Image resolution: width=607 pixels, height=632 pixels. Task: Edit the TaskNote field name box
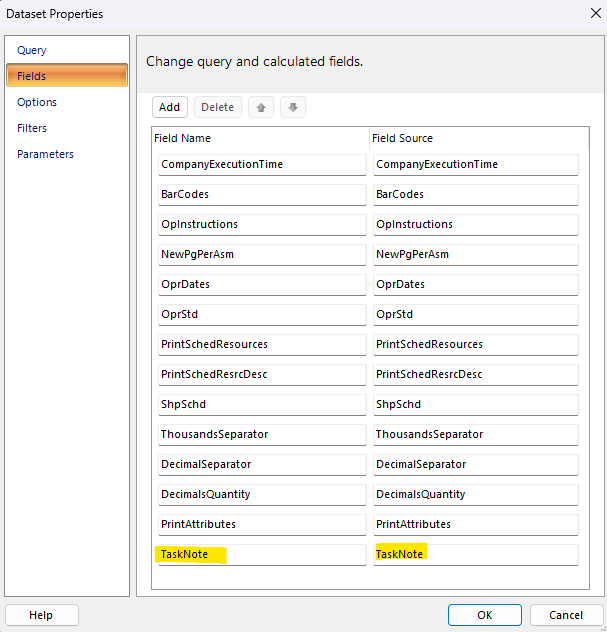point(261,554)
